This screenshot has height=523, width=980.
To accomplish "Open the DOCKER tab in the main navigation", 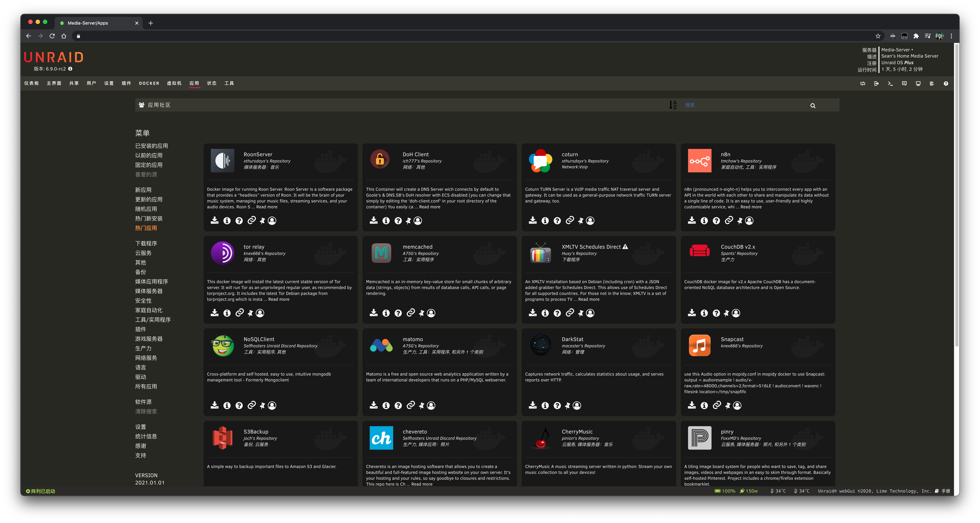I will (149, 83).
